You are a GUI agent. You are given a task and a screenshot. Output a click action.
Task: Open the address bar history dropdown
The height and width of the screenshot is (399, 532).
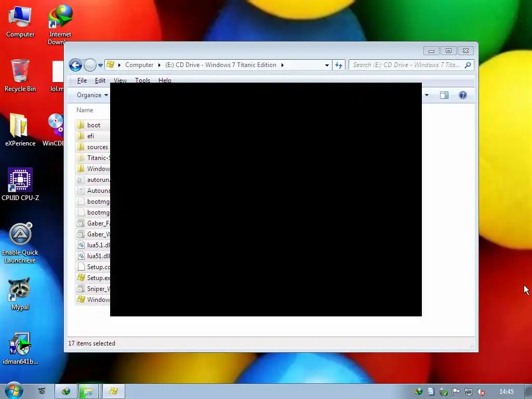327,65
